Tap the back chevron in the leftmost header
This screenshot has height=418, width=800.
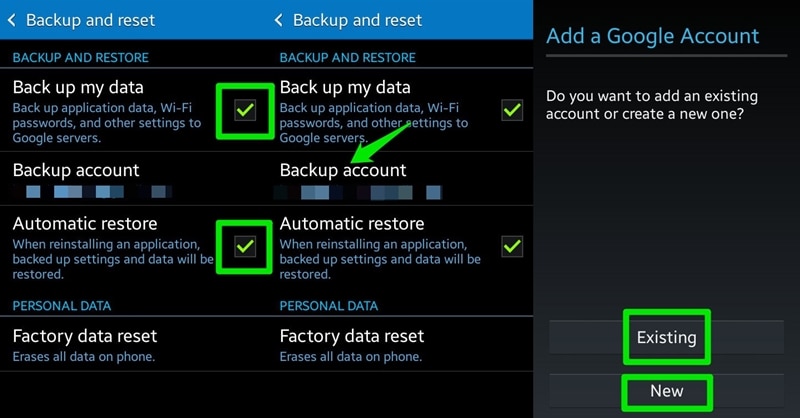tap(12, 20)
